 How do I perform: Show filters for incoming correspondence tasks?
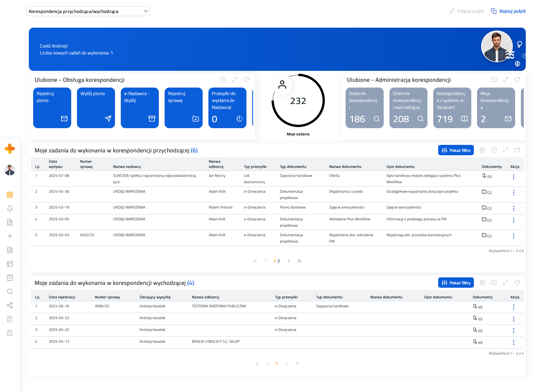pyautogui.click(x=456, y=150)
